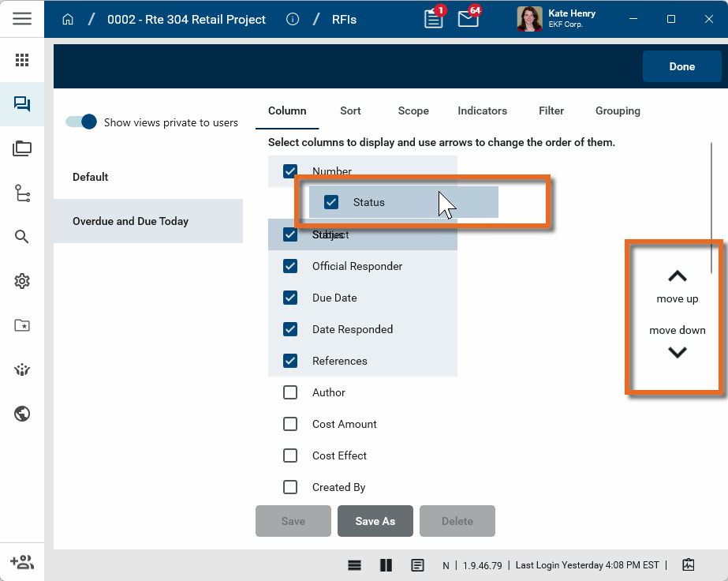Click the home icon in breadcrumb
728x581 pixels.
[69, 19]
